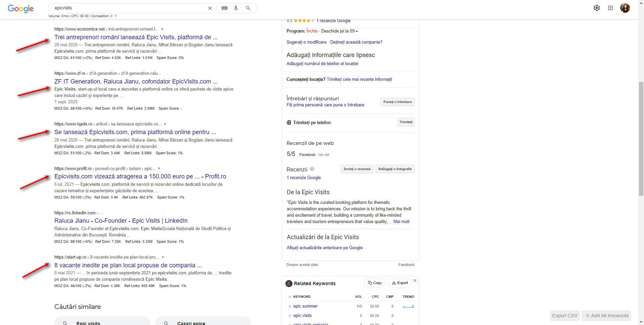Star the keyword next to Competition value

[x=116, y=16]
